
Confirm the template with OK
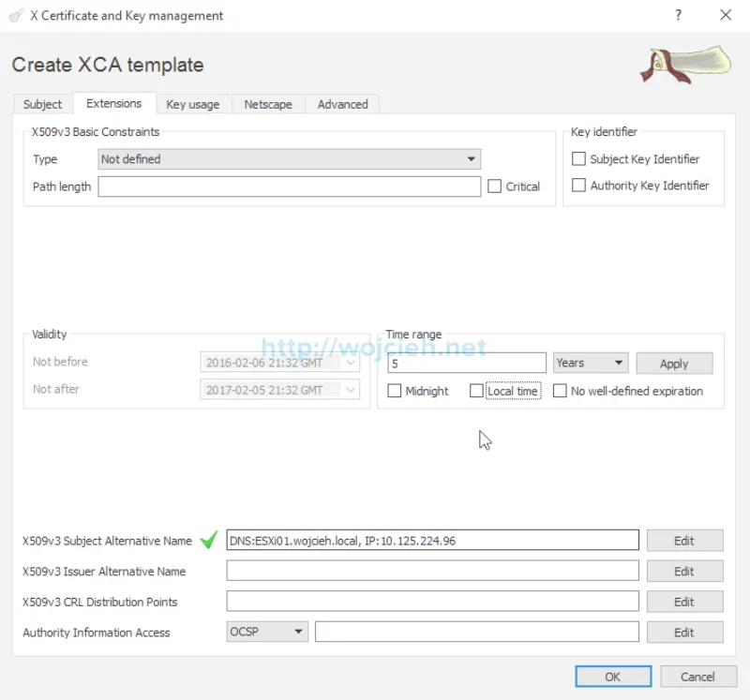coord(612,676)
